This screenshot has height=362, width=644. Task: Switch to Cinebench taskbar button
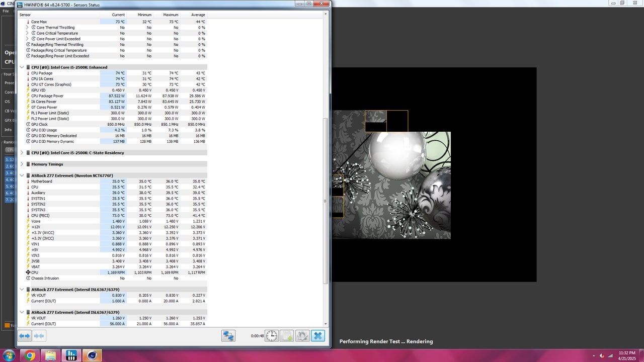click(92, 356)
